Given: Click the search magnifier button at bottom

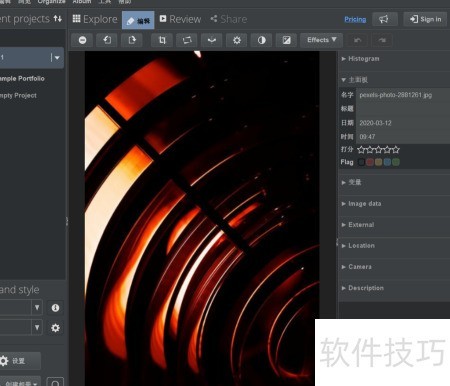Looking at the screenshot, I should 55,382.
